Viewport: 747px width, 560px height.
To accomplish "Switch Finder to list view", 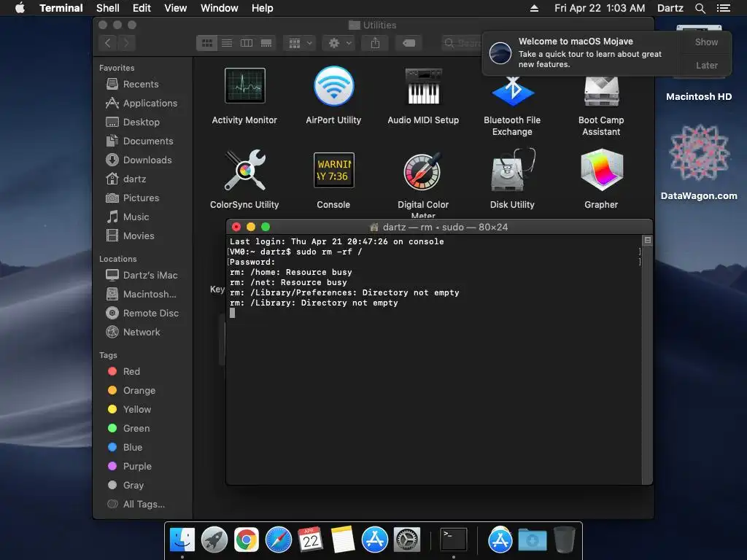I will pos(227,43).
